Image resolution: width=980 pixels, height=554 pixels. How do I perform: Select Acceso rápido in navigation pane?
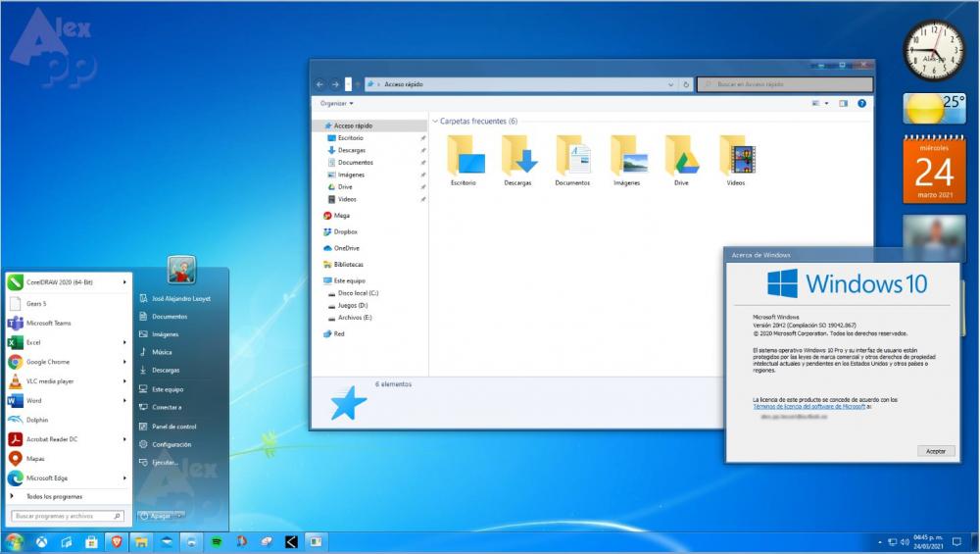point(369,126)
